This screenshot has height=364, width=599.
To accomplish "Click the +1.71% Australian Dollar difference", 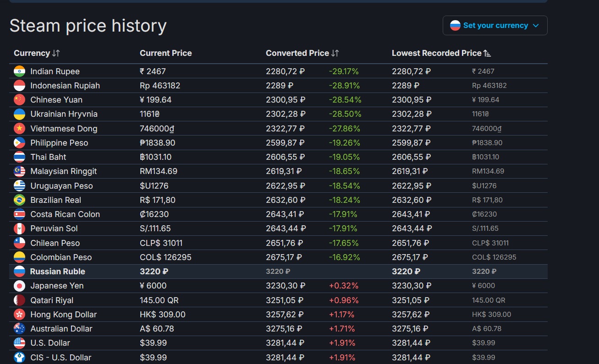I will 342,329.
